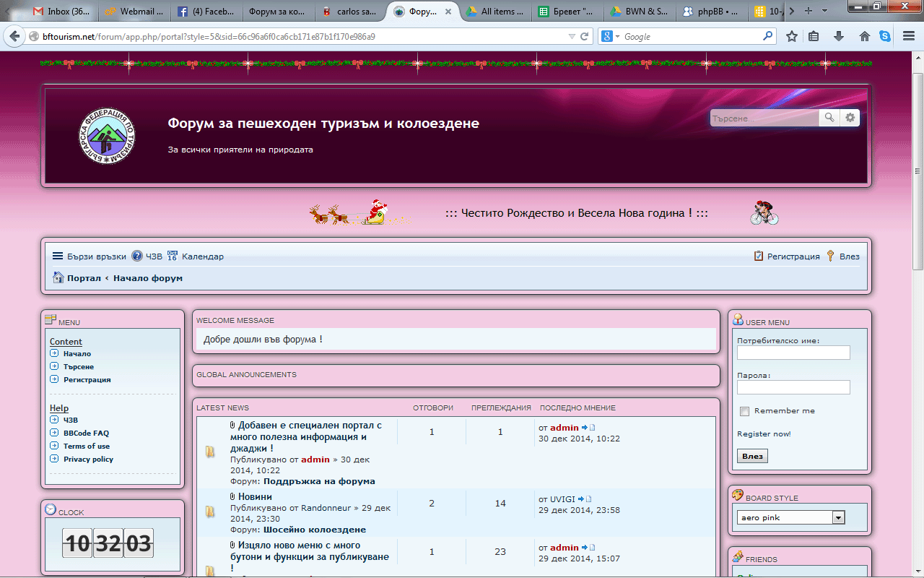Open topic Добавен е специален портал
The height and width of the screenshot is (578, 924).
coord(307,437)
